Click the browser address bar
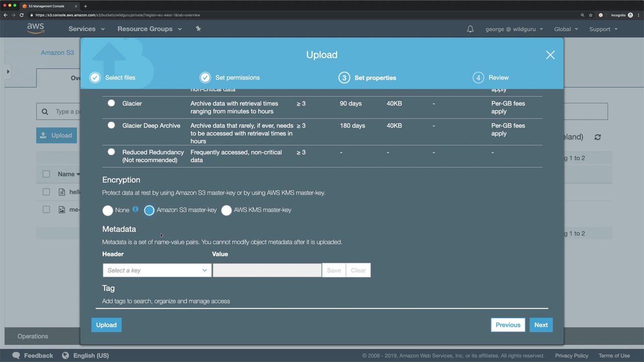 tap(302, 15)
